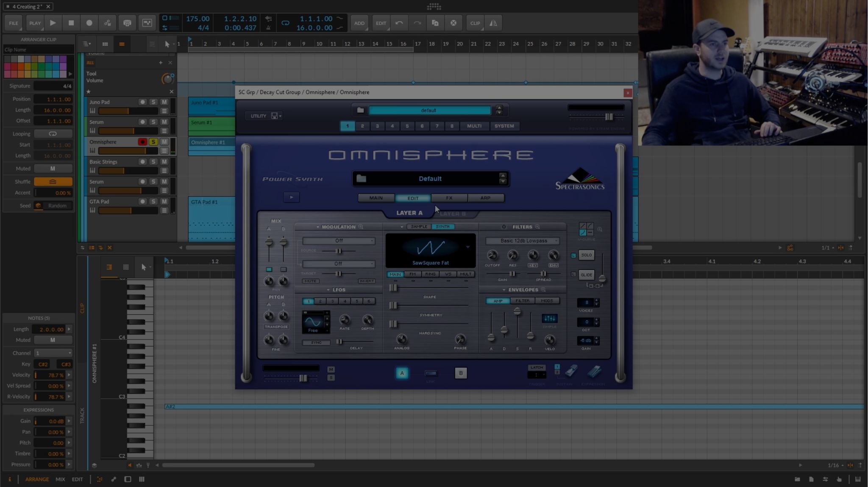Collapse the LFOS section triangle
Screen dimensions: 868x487
[328, 290]
